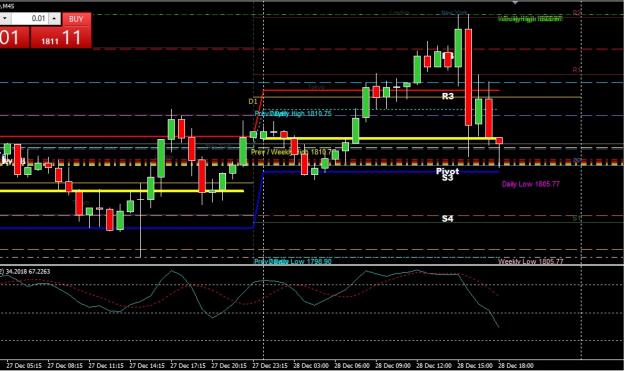The image size is (625, 371).
Task: Click the '27 Dec 23:15' time axis label
Action: 270,365
